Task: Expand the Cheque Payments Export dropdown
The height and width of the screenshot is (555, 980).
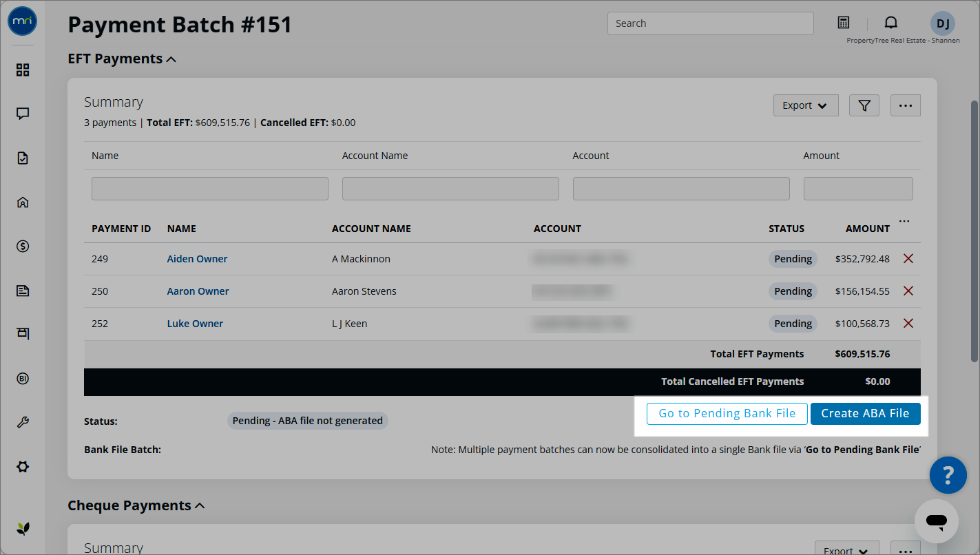Action: coord(846,549)
